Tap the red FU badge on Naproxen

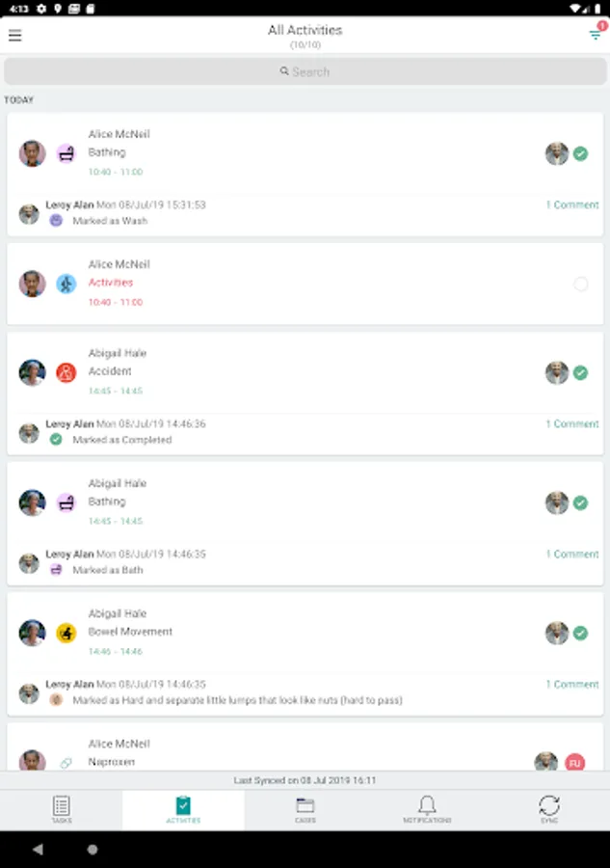coord(575,763)
